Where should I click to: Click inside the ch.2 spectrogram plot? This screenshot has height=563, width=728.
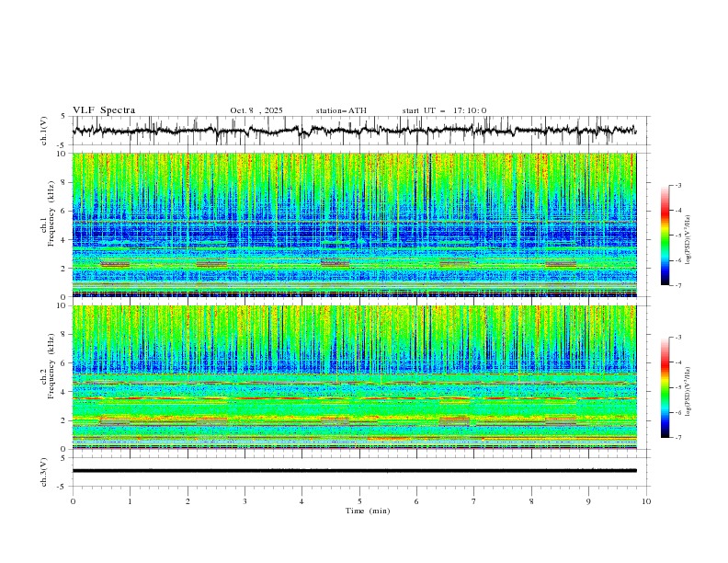(x=354, y=377)
